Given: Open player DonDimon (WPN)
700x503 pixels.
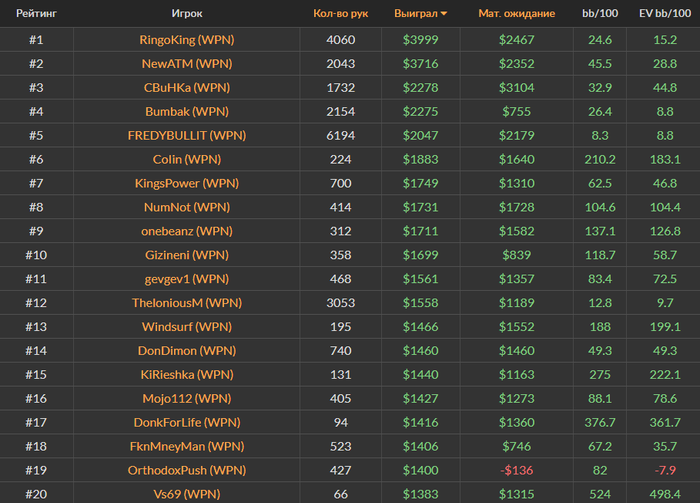Looking at the screenshot, I should pos(187,351).
